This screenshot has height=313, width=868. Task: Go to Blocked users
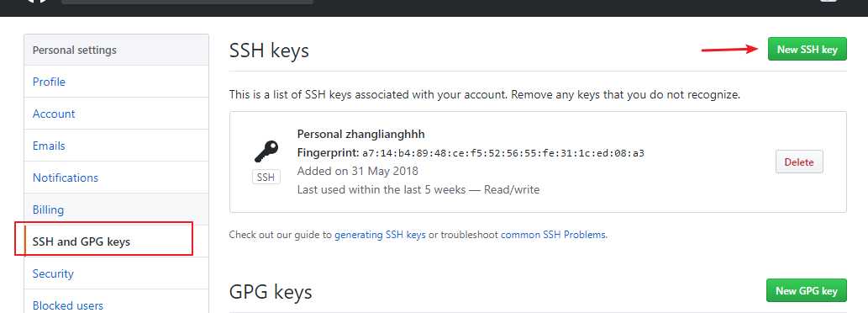click(67, 305)
